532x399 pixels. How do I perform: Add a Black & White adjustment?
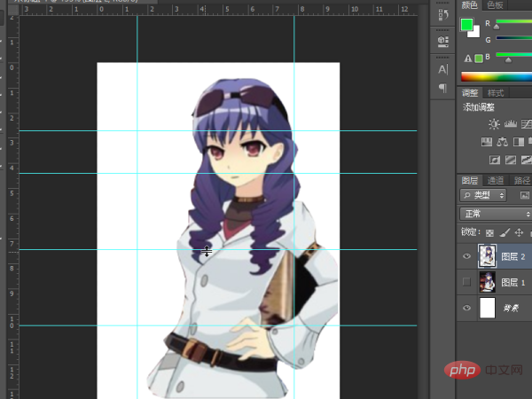point(519,142)
